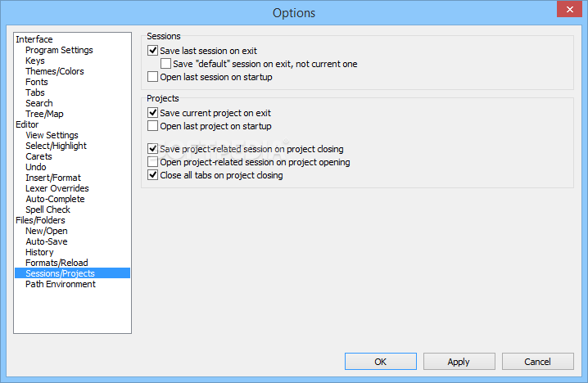
Task: Cancel the Options dialog
Action: pos(538,361)
